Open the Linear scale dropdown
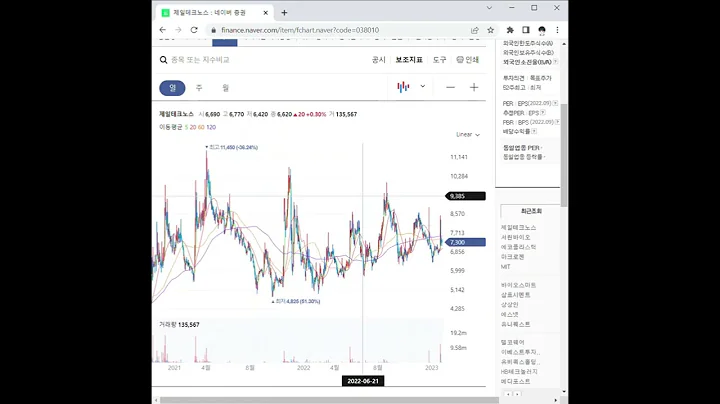This screenshot has width=720, height=404. click(468, 135)
